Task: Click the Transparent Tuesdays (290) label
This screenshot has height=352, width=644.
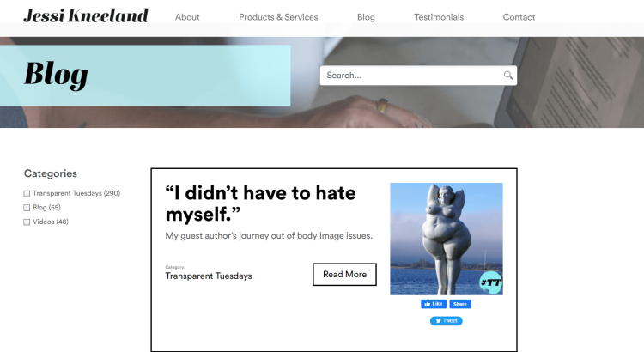Action: [x=76, y=193]
